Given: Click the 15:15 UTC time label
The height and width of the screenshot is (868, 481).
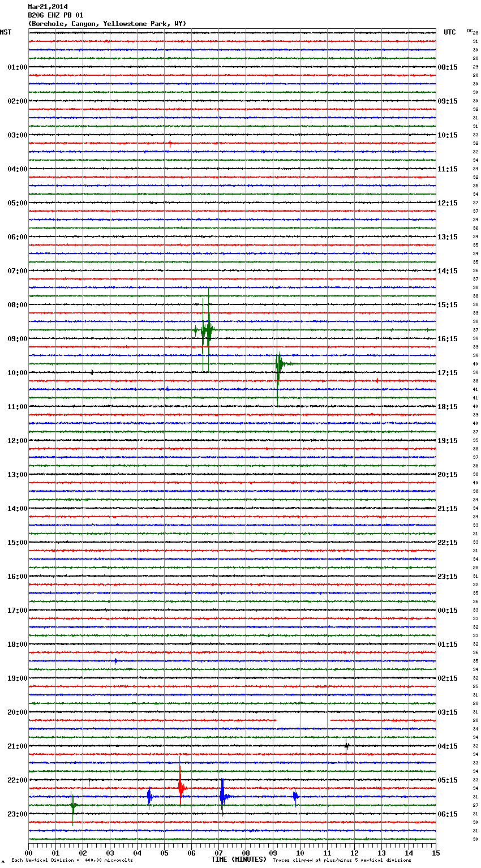Looking at the screenshot, I should click(x=448, y=305).
